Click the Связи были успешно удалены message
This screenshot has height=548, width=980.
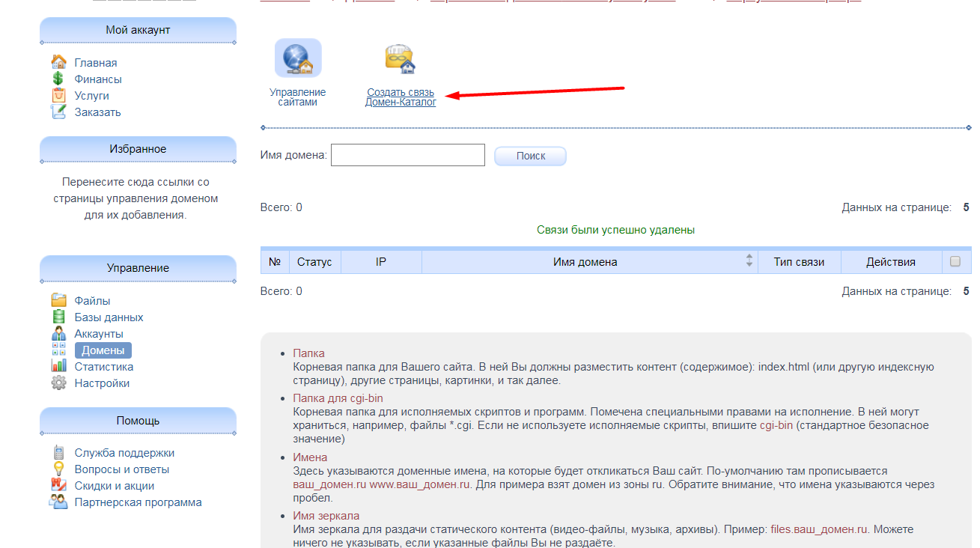(x=615, y=230)
